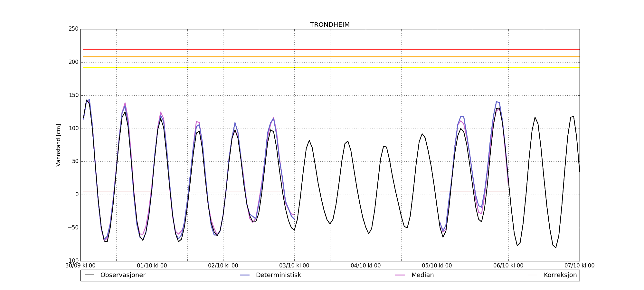644x290 pixels.
Task: Select the 01/10 kl 00 date label
Action: 152,266
